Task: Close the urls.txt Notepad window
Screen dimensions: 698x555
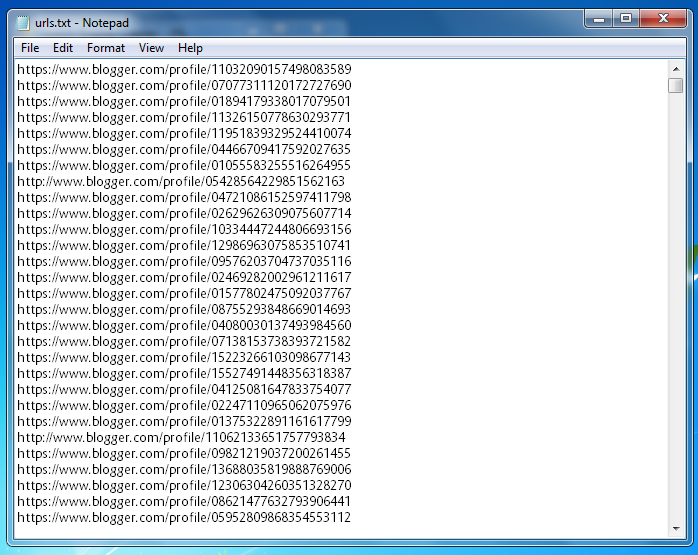Action: [x=663, y=19]
